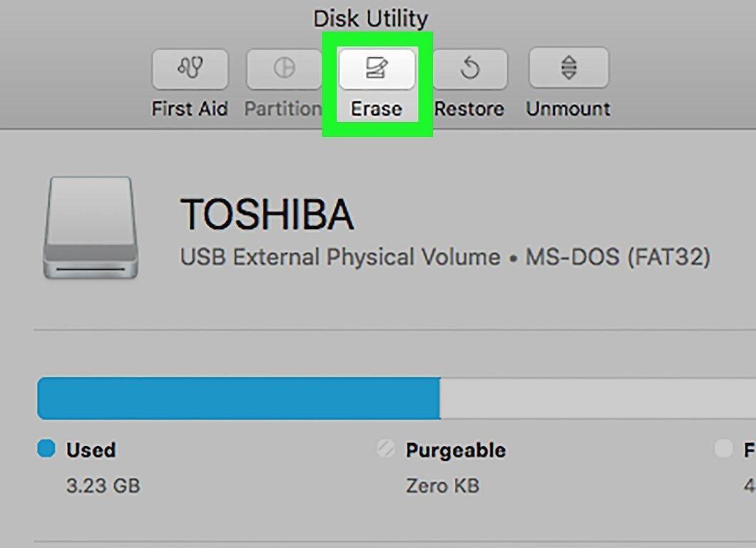The height and width of the screenshot is (548, 756).
Task: Click the blue used-space bar segment
Action: tap(239, 398)
